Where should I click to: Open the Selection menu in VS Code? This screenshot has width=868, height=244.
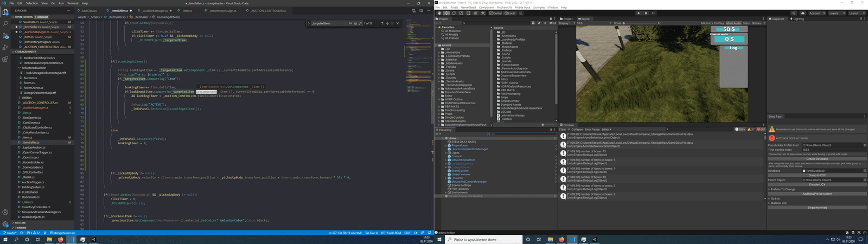pyautogui.click(x=31, y=3)
